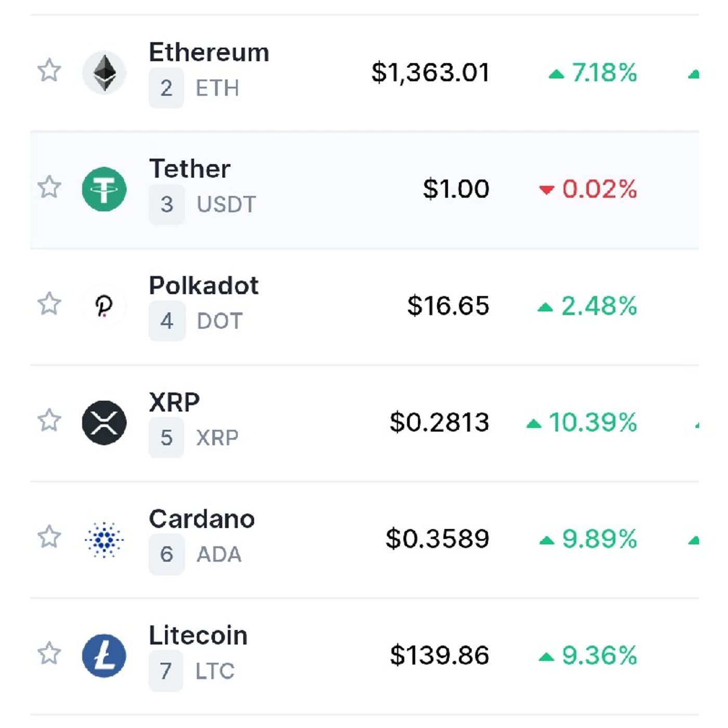The width and height of the screenshot is (728, 728).
Task: Open the Polkadot coin page link
Action: click(204, 285)
